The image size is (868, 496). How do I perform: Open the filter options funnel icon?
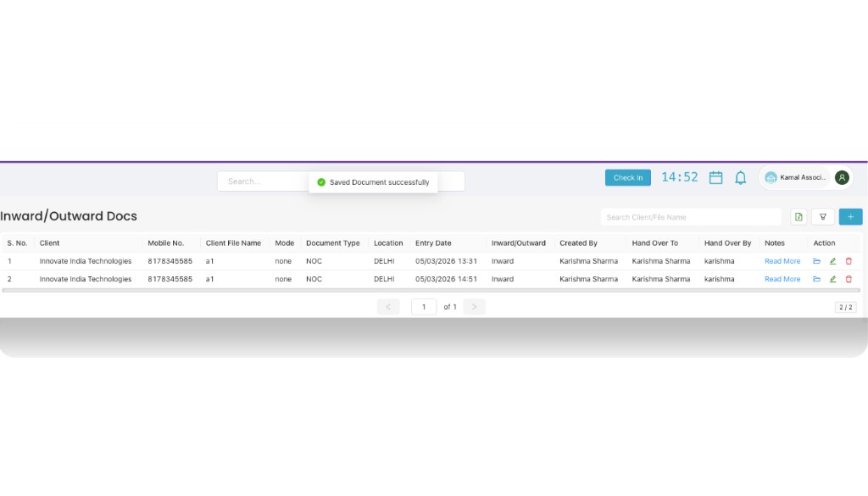pyautogui.click(x=822, y=217)
